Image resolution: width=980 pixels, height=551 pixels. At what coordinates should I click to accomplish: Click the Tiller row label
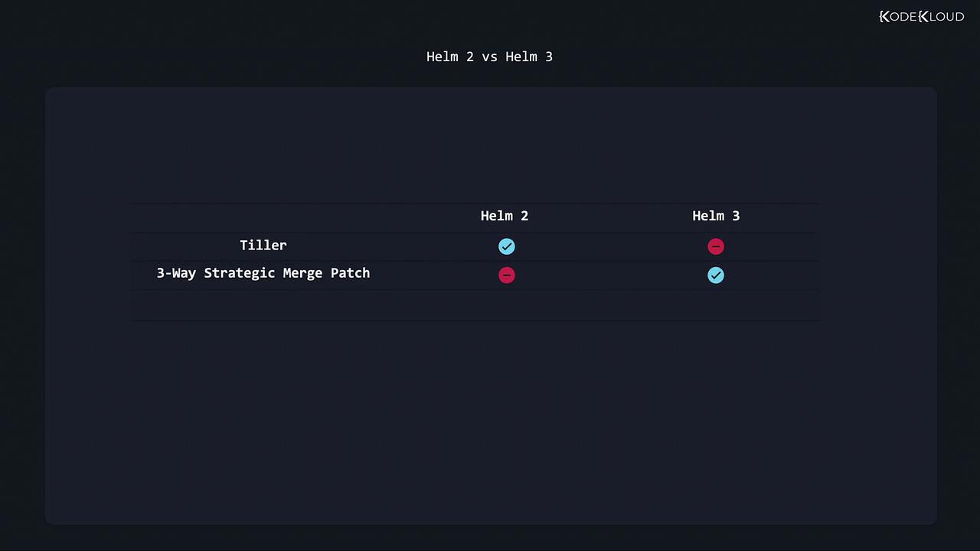pos(263,245)
